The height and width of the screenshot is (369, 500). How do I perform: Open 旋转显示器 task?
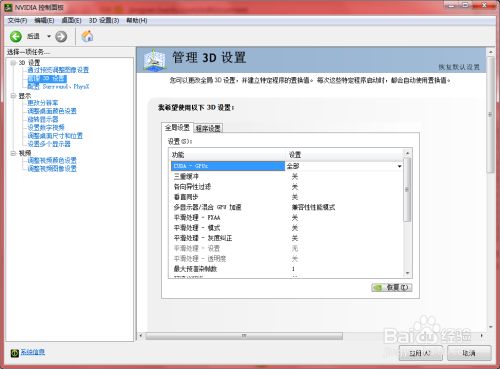pos(43,119)
